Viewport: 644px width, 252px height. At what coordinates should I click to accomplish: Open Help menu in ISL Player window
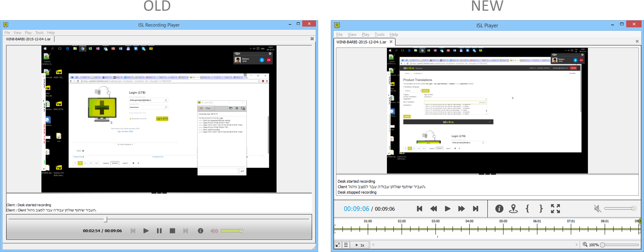tap(394, 34)
